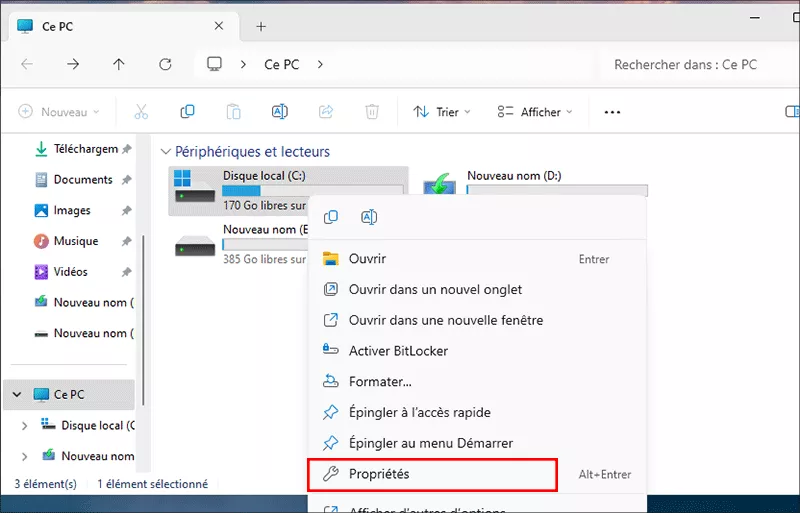
Task: Select Formater... in the context menu
Action: 380,382
